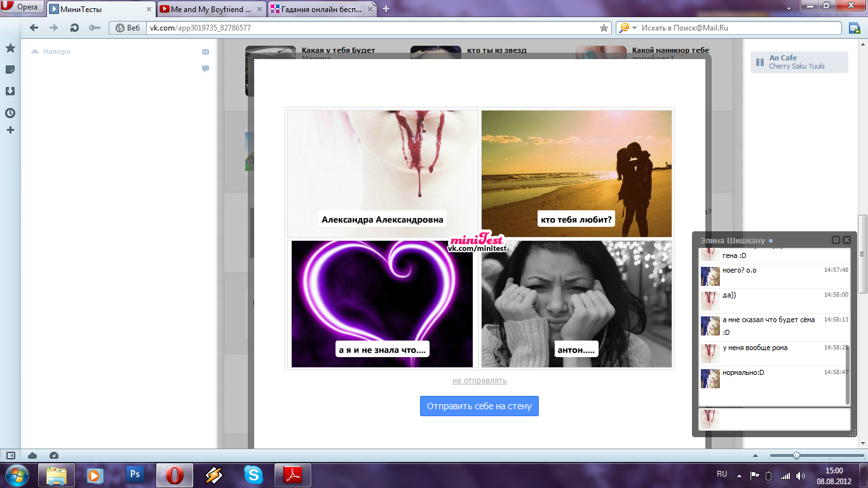Screen dimensions: 868x488
Task: Click the не отправлять link
Action: click(x=480, y=381)
